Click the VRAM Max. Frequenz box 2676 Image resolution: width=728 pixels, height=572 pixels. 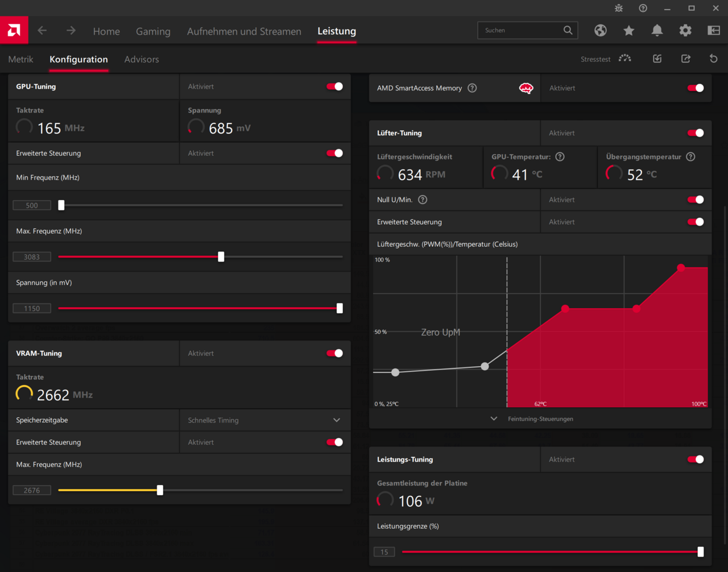(x=32, y=490)
